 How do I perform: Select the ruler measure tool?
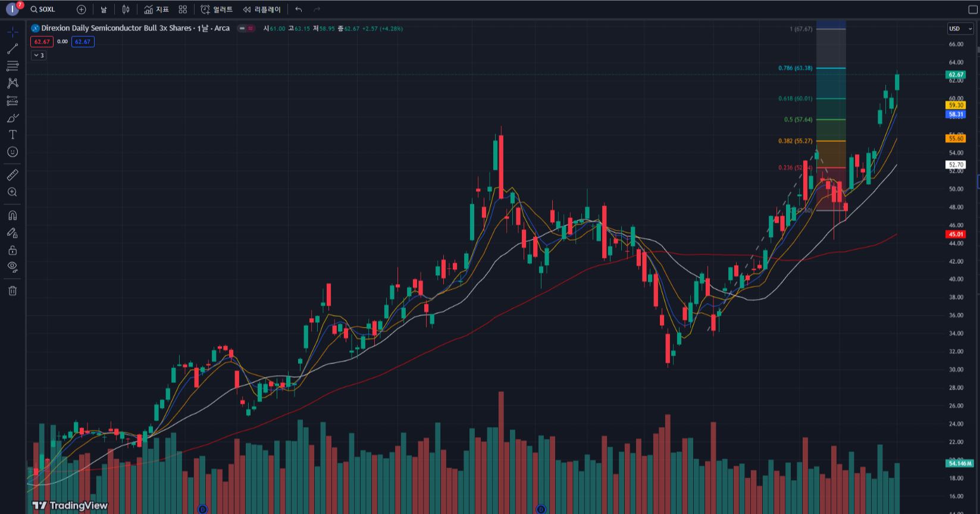tap(12, 175)
